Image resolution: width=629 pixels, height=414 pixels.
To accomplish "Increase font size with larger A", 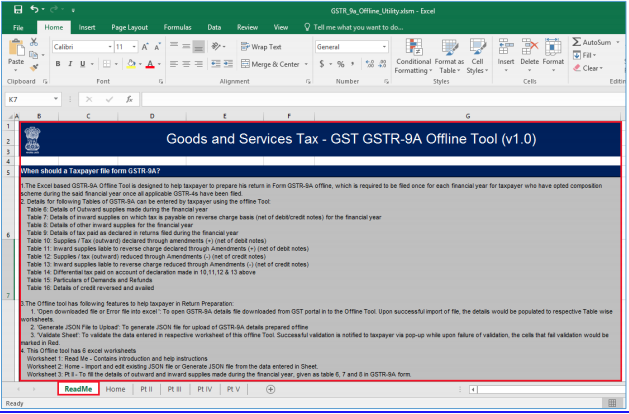I will coord(145,47).
